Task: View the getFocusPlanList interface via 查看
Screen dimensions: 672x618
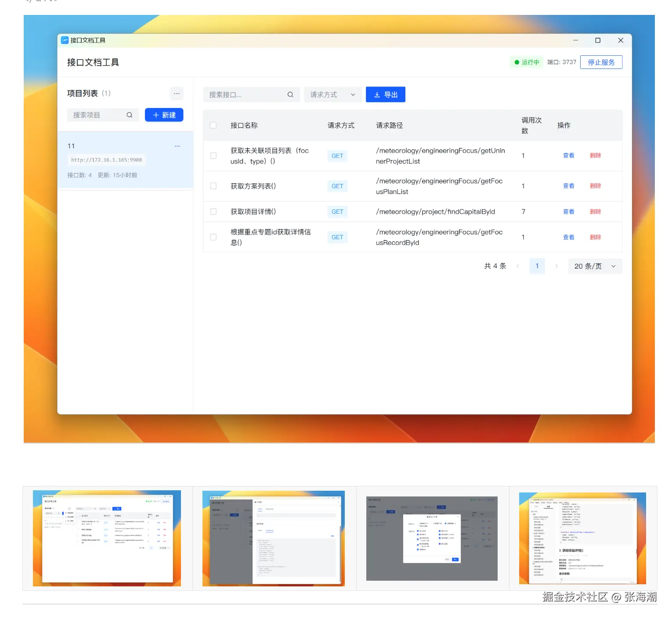Action: (x=569, y=186)
